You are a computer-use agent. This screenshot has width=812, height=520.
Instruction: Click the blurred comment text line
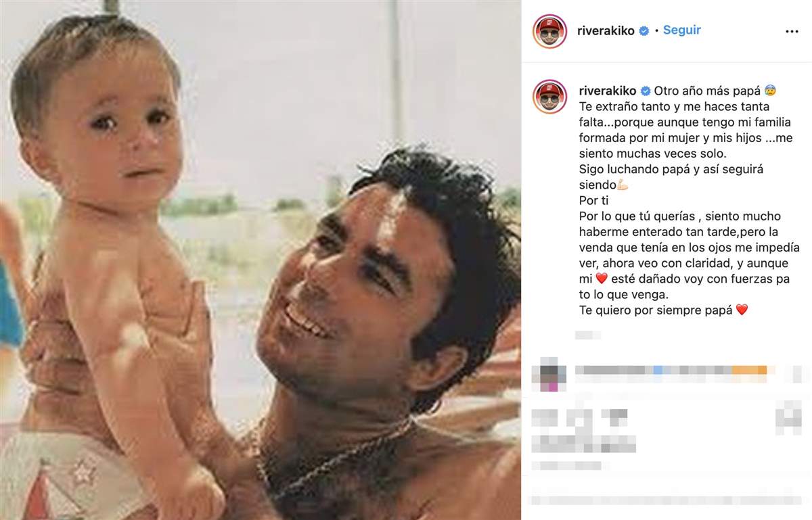(670, 370)
